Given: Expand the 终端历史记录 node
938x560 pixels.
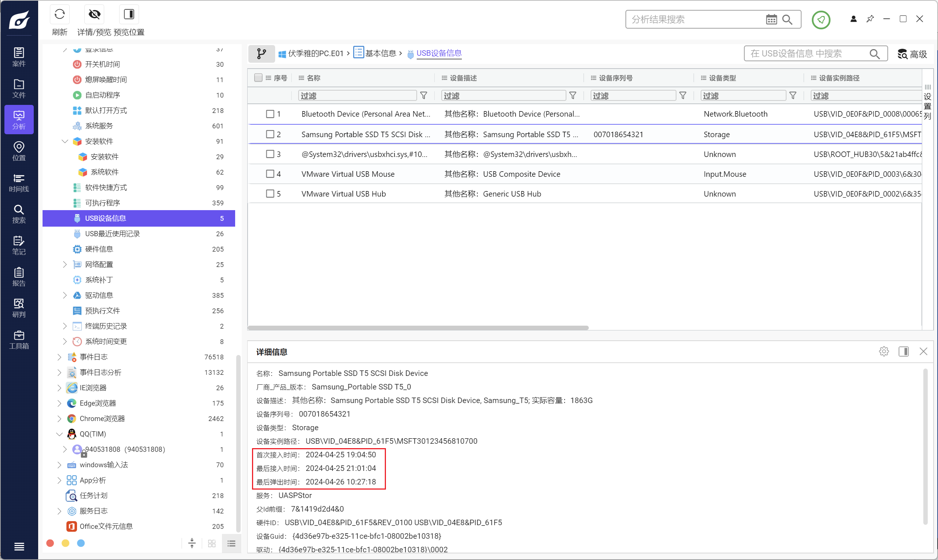Looking at the screenshot, I should [x=65, y=326].
